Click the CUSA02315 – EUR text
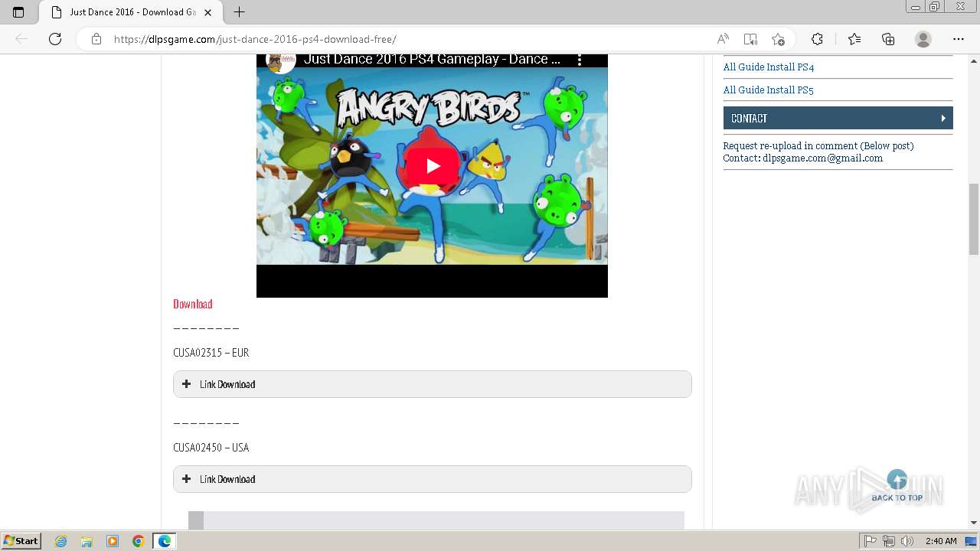 click(211, 353)
